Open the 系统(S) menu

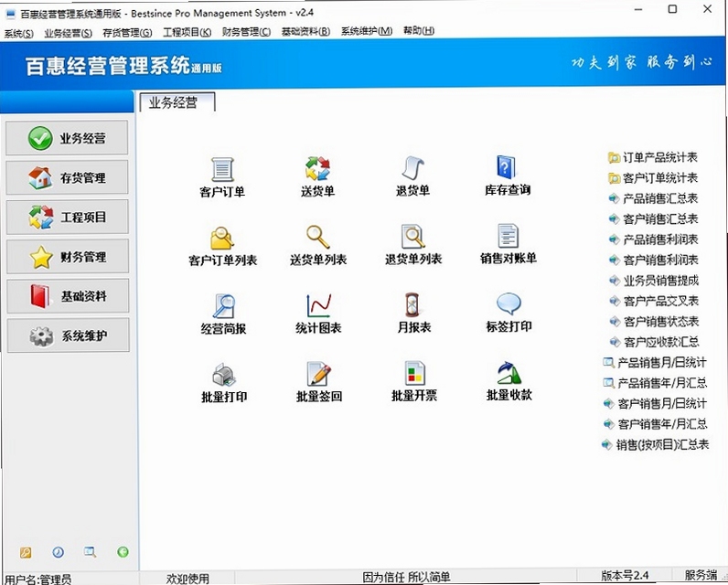point(18,34)
